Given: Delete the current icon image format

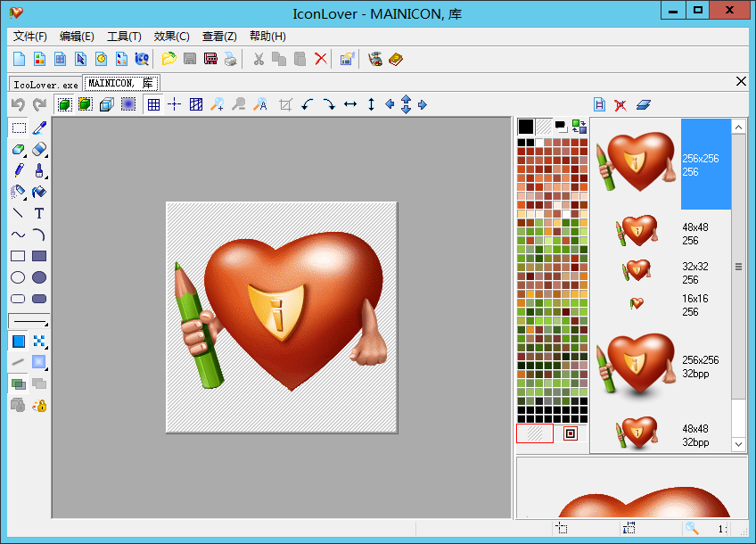Looking at the screenshot, I should pos(620,104).
